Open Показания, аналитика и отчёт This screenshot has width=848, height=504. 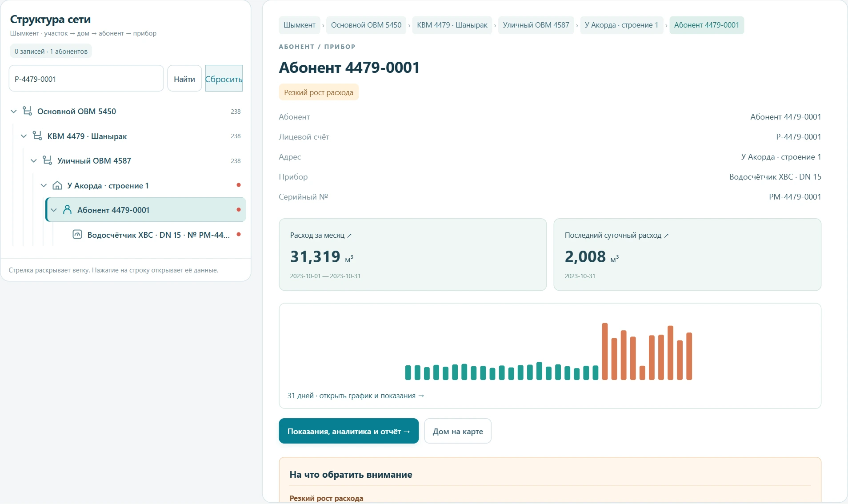pos(349,431)
